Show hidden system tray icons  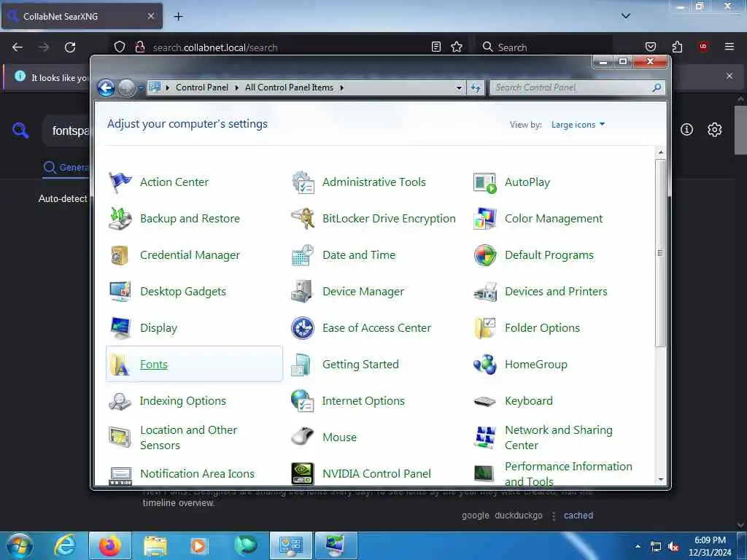pos(638,546)
